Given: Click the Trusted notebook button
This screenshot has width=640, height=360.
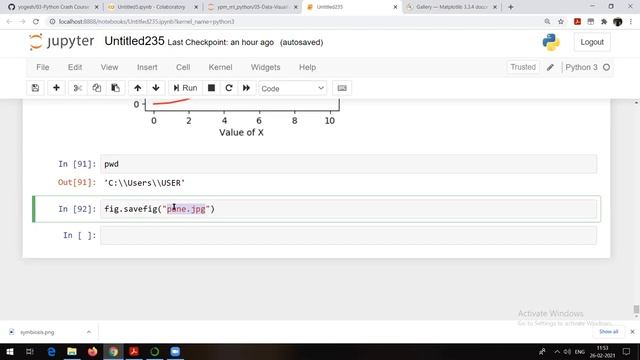Looking at the screenshot, I should [x=523, y=67].
